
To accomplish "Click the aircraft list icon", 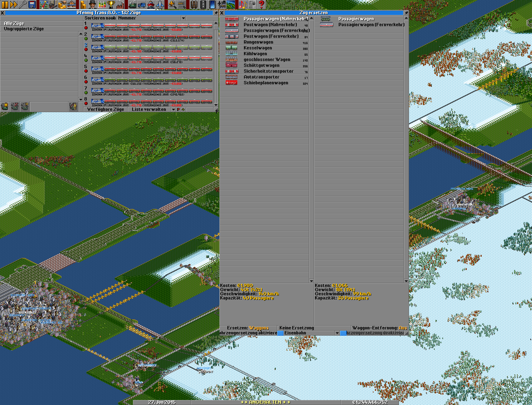I will tap(160, 5).
